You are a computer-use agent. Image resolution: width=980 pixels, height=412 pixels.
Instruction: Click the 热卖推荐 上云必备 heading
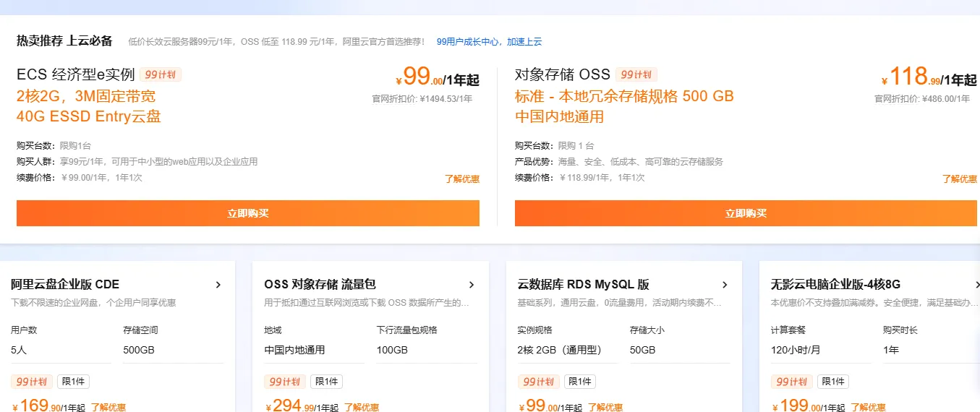[65, 40]
